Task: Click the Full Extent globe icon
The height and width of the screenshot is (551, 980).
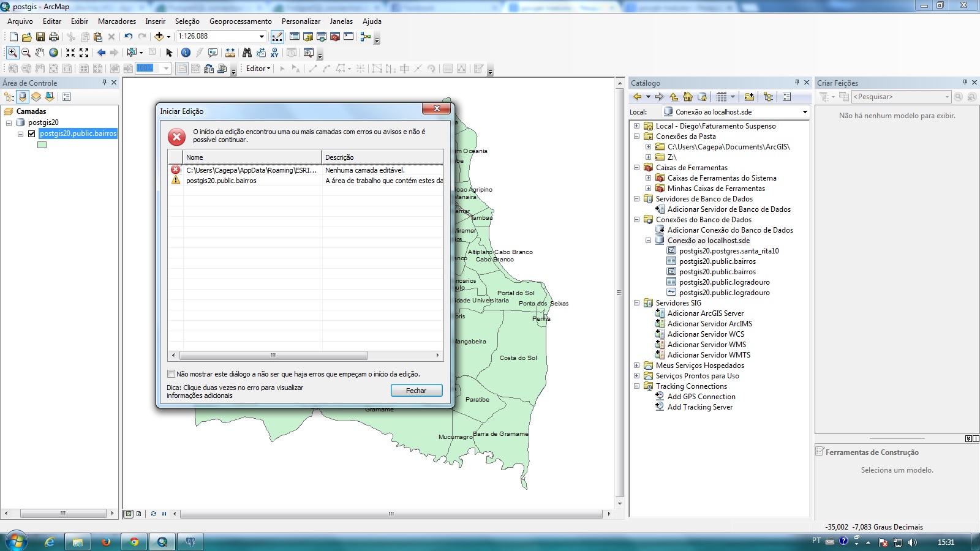Action: [x=54, y=53]
